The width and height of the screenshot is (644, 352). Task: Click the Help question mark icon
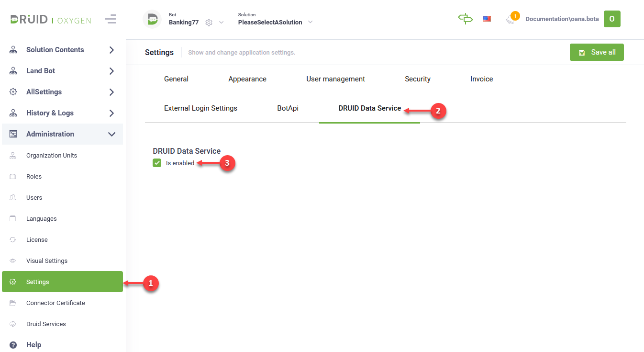click(x=13, y=345)
